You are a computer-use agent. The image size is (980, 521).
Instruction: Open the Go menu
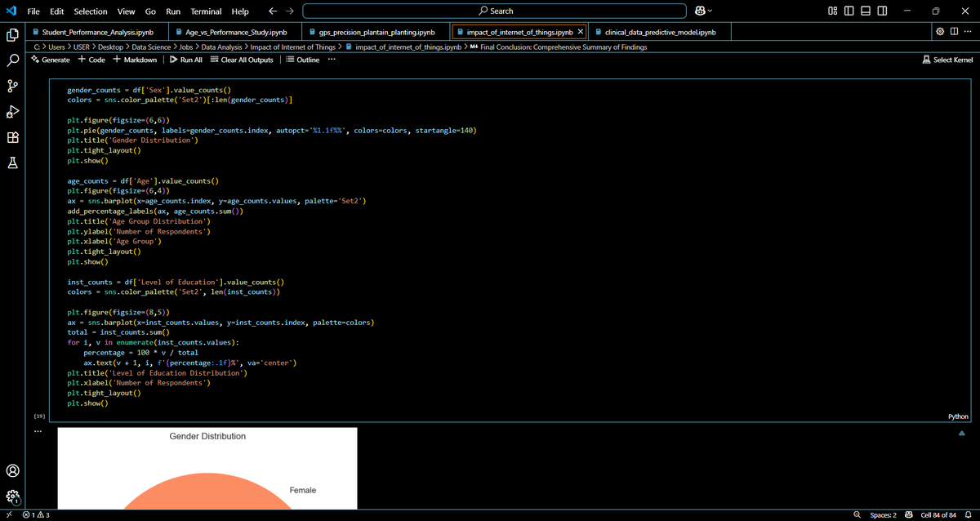click(x=150, y=11)
